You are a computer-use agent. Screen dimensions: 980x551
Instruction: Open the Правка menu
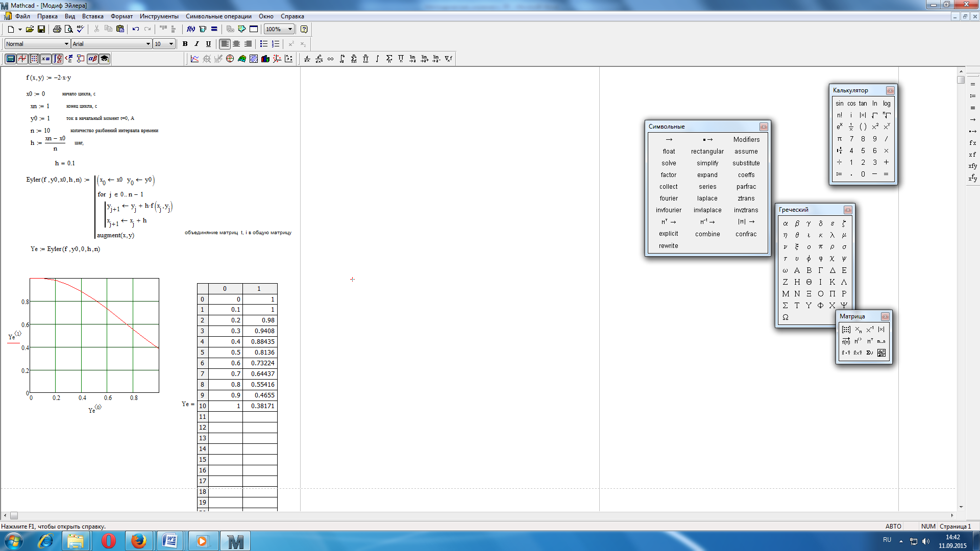[x=47, y=16]
